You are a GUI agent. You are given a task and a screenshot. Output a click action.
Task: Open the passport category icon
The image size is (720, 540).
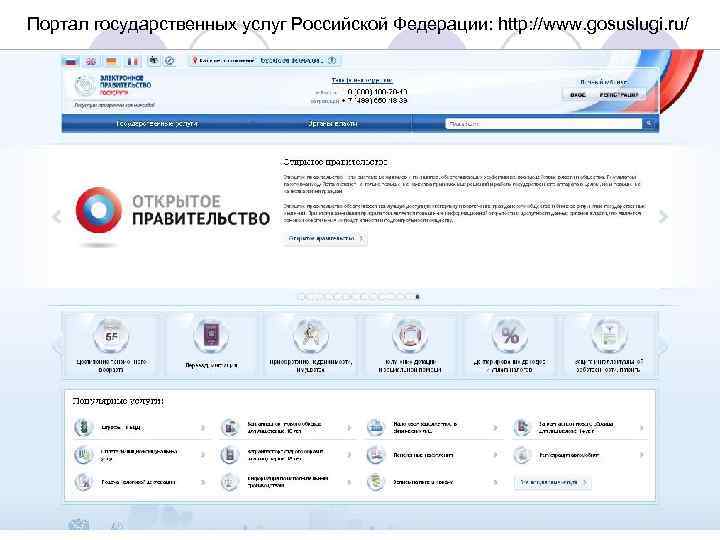tap(211, 337)
